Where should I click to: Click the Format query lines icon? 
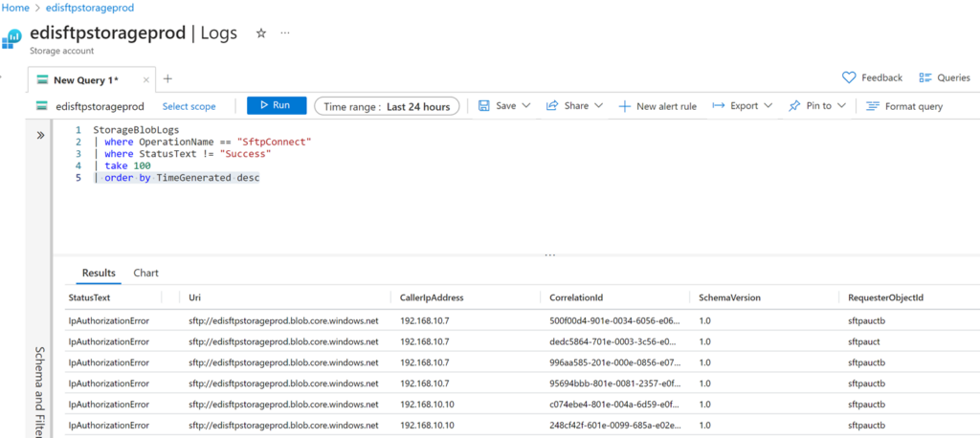[x=873, y=106]
